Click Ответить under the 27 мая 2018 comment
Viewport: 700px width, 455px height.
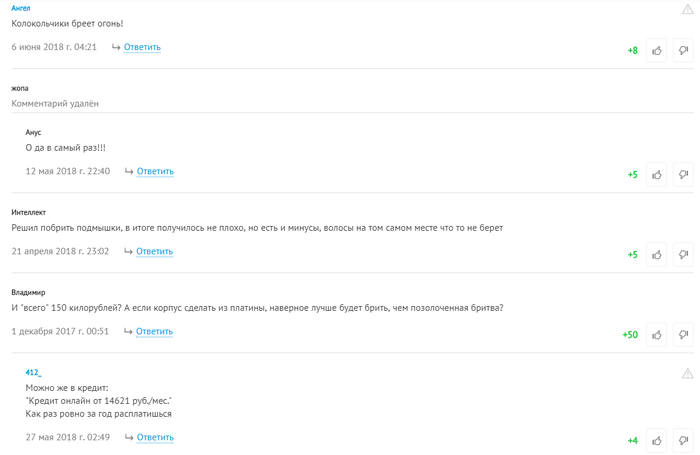pos(155,437)
